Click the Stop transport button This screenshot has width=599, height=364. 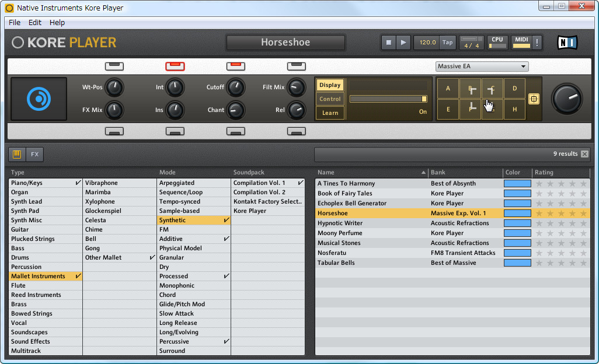coord(388,43)
